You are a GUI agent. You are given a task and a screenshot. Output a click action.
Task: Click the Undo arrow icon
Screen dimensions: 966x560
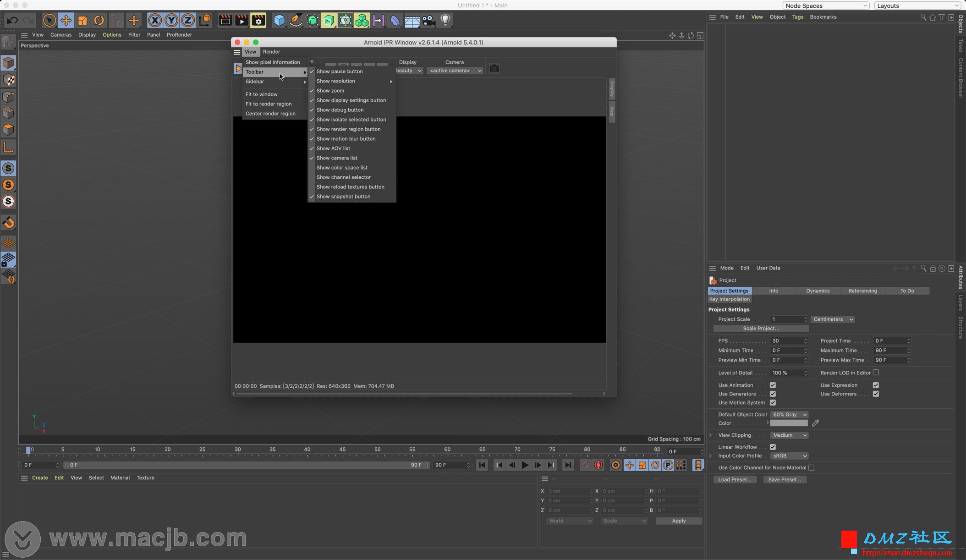pos(12,20)
